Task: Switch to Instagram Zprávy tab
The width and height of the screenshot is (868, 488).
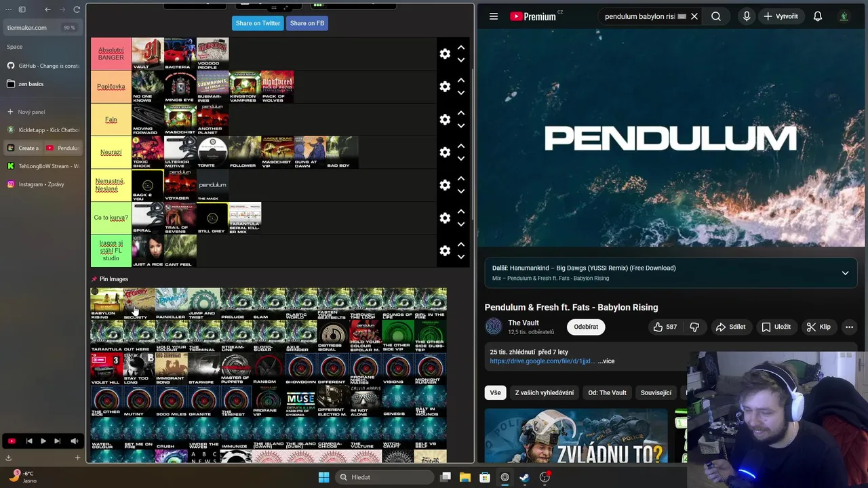Action: point(42,184)
